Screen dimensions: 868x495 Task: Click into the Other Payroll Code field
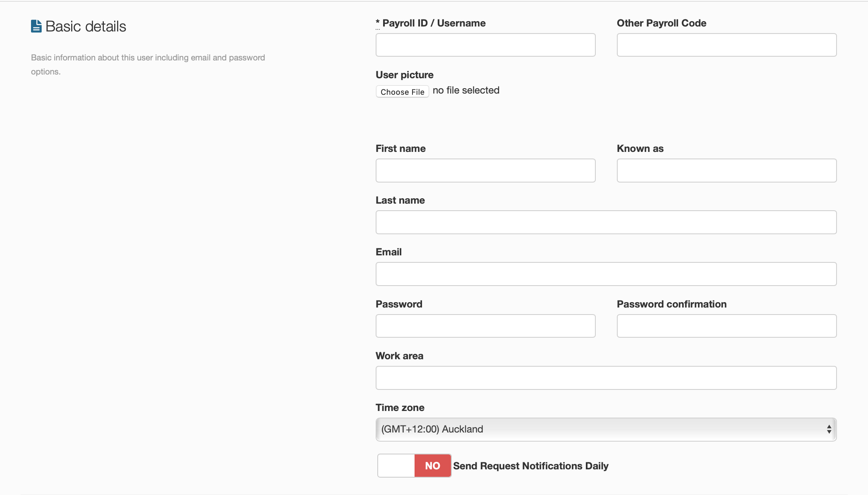coord(726,45)
